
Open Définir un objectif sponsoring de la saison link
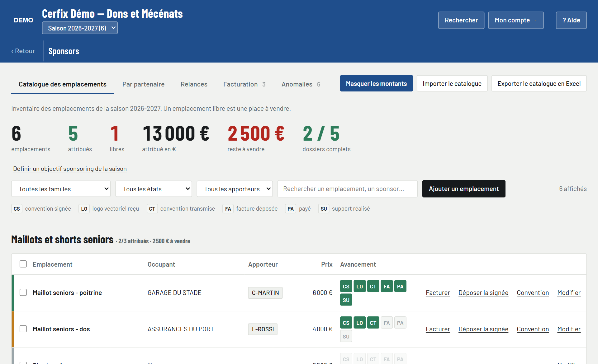point(70,169)
